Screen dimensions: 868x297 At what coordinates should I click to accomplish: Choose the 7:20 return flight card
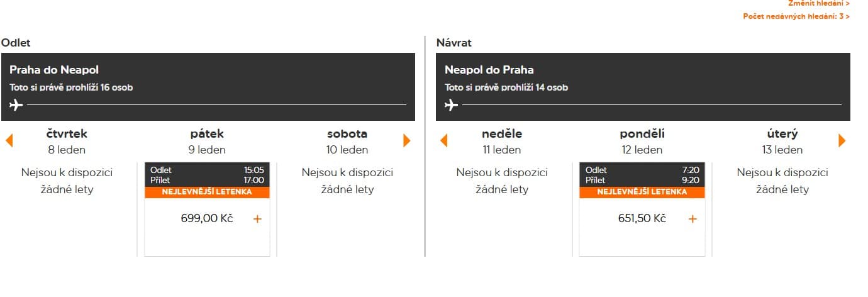[642, 175]
